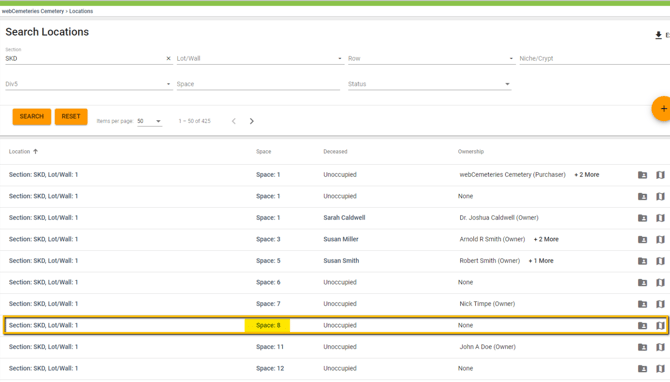Go to previous page of results

pyautogui.click(x=234, y=121)
